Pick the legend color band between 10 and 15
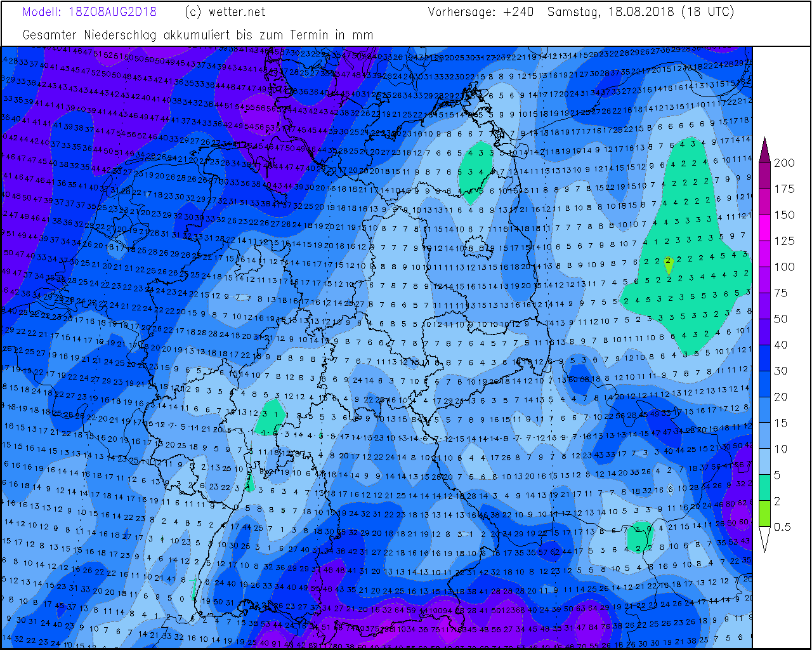The image size is (812, 650). (x=765, y=436)
